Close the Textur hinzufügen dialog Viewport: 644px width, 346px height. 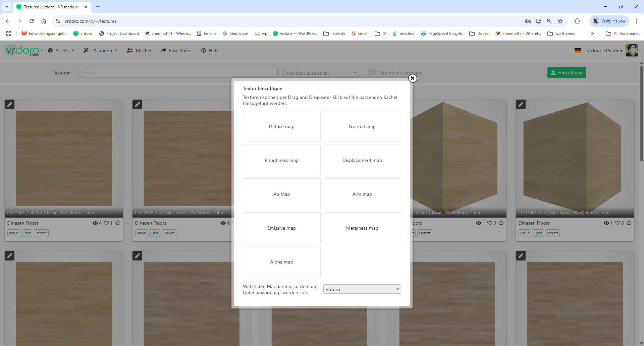click(x=412, y=78)
